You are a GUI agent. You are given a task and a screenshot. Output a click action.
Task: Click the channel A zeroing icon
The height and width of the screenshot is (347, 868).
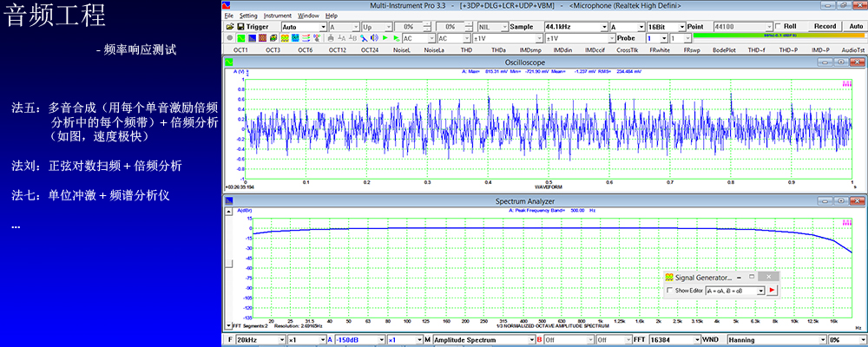point(341,38)
